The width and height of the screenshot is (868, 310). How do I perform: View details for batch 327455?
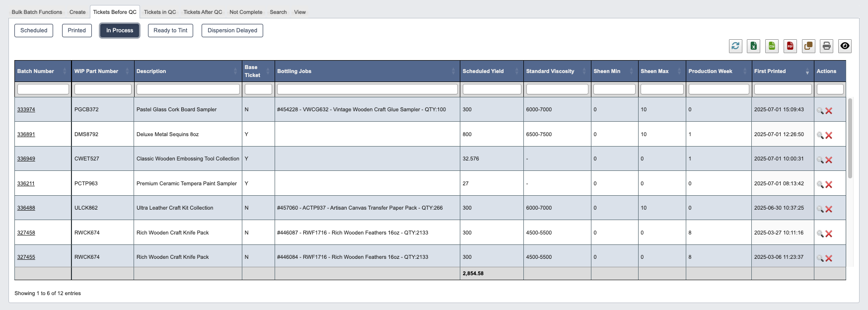coord(820,258)
